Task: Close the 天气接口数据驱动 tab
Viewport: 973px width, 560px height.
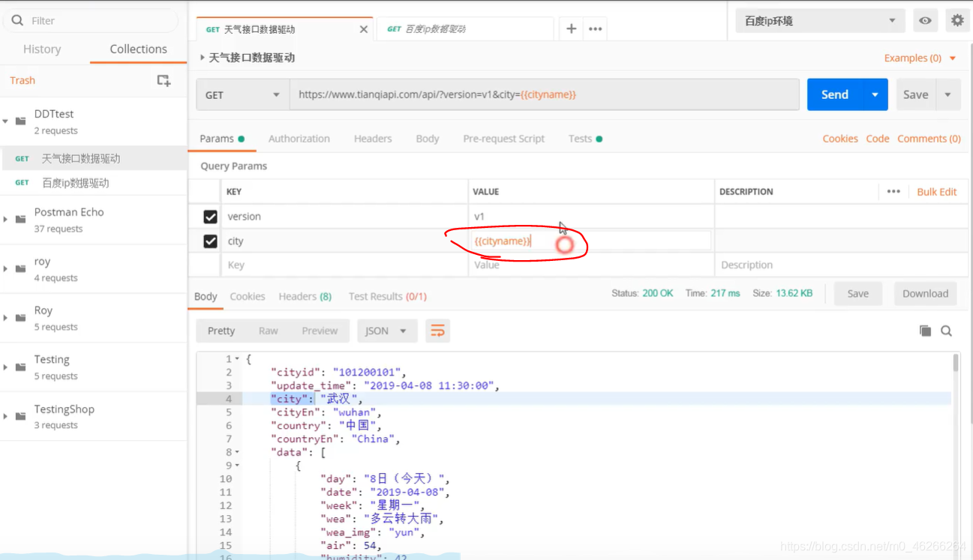Action: pos(364,29)
